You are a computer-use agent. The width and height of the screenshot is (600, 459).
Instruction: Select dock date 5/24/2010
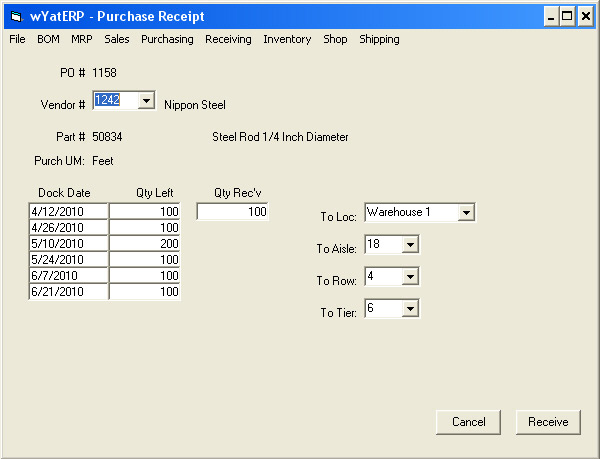coord(68,260)
